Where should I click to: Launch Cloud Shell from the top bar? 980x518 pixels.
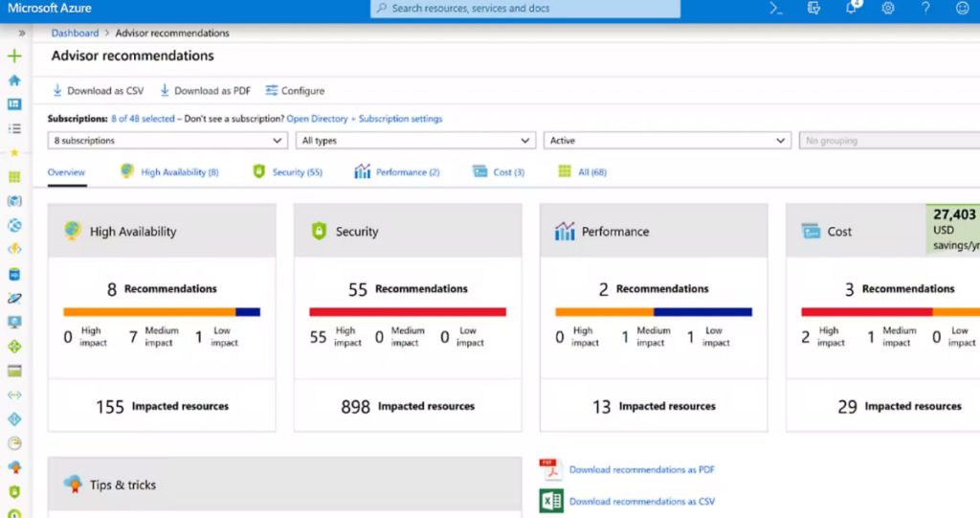775,8
